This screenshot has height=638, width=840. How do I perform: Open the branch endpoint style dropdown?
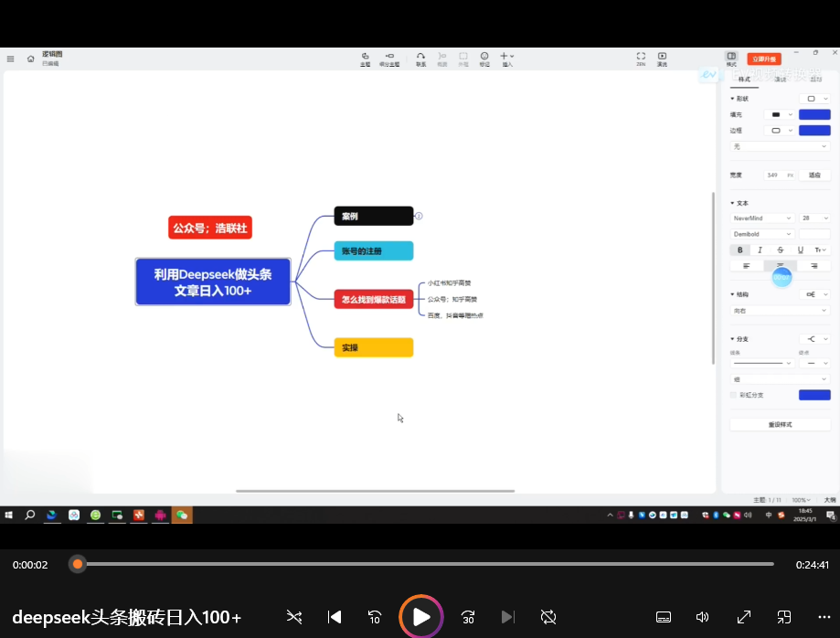814,363
